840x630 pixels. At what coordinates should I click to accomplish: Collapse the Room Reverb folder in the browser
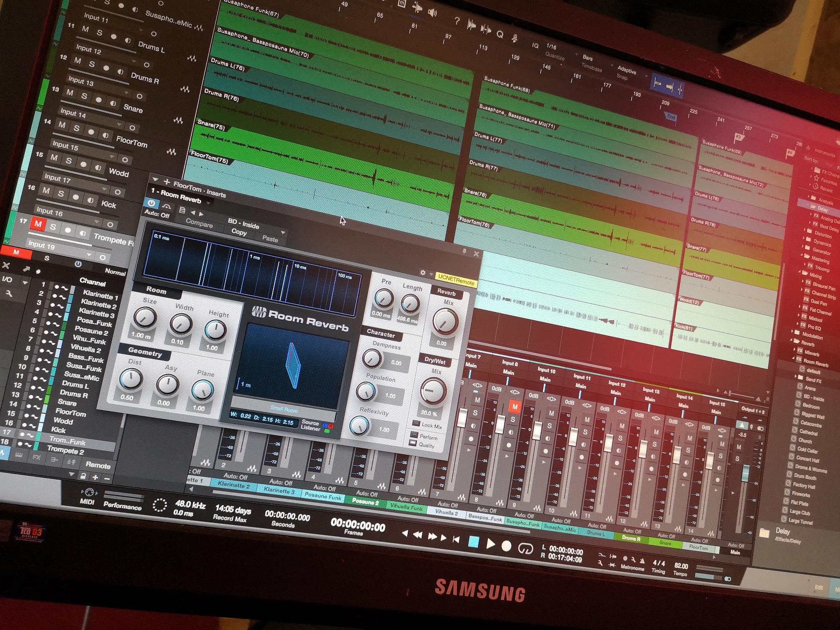pyautogui.click(x=793, y=359)
